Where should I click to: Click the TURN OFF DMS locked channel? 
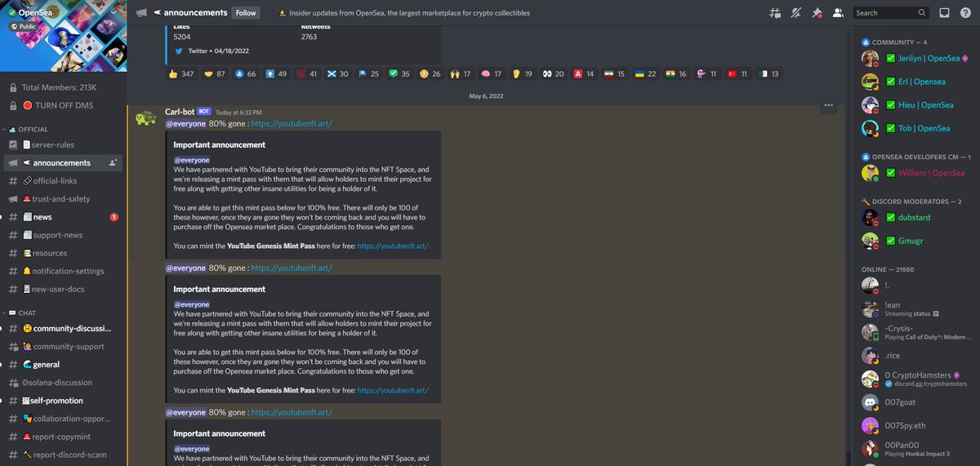(63, 106)
